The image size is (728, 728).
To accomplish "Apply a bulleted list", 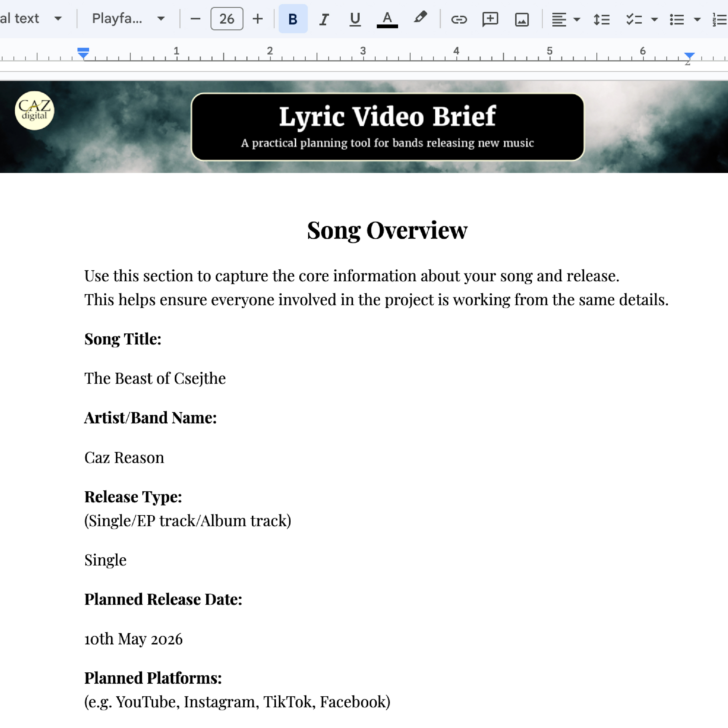I will (x=677, y=20).
